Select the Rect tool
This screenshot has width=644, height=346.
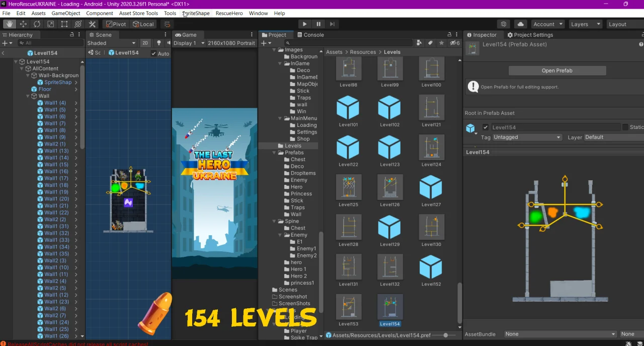[x=64, y=24]
